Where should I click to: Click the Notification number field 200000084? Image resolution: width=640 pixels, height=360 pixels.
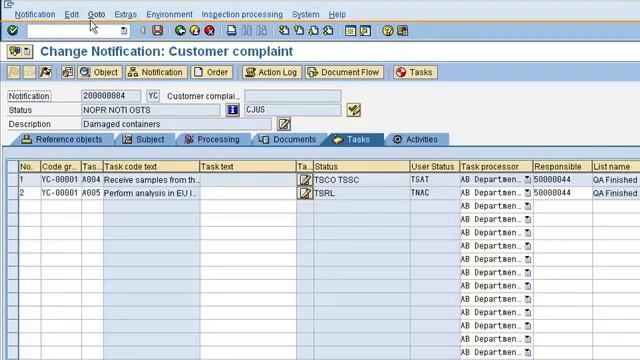pyautogui.click(x=111, y=96)
